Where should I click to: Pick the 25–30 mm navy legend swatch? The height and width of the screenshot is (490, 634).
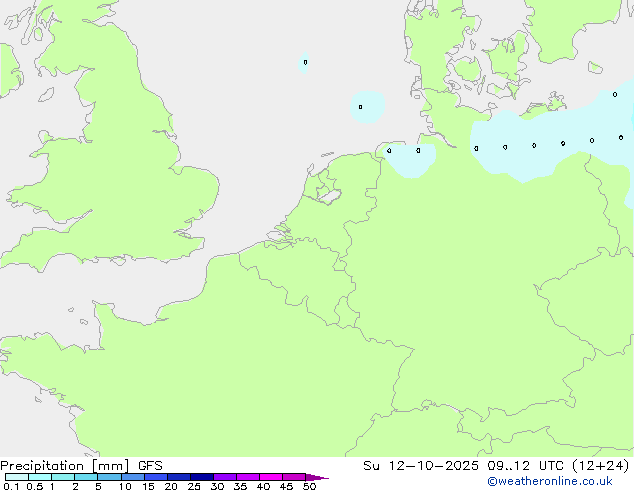(x=202, y=477)
